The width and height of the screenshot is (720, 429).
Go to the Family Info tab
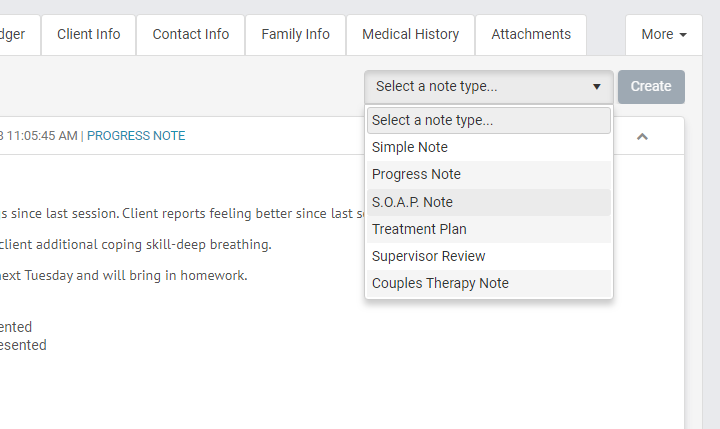(295, 35)
